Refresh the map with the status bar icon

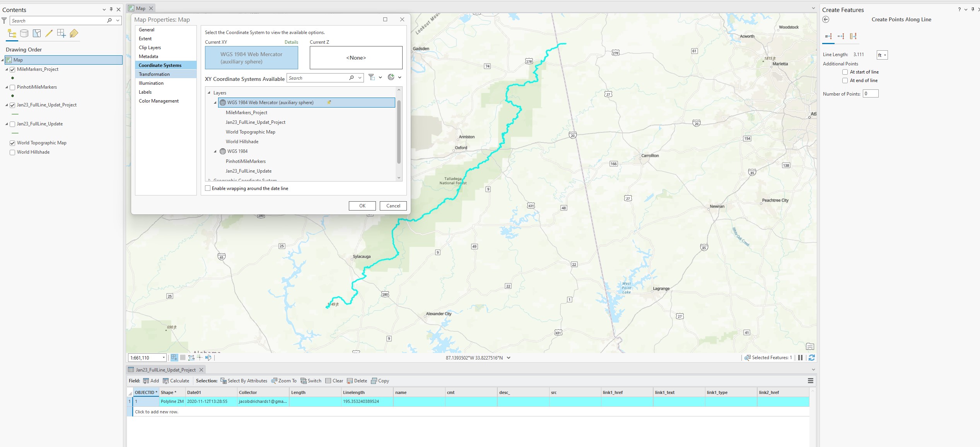(812, 358)
